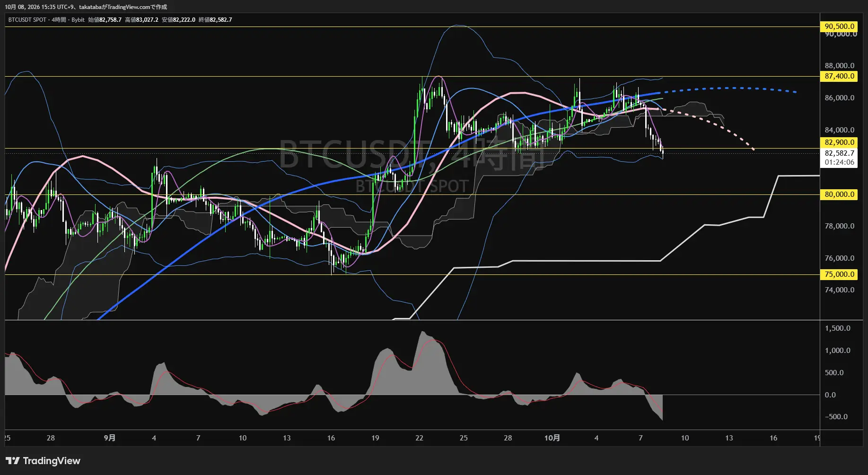This screenshot has height=475, width=868.
Task: Click the close value 82,582.7 in header
Action: [221, 20]
